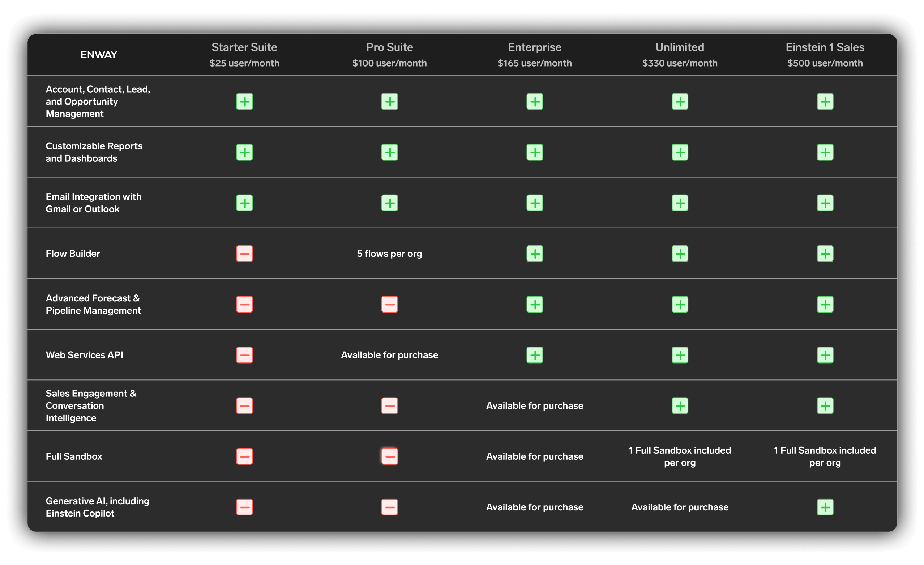Screen dimensions: 924x565
Task: Click the red minus for Sales Engagement under Pro Suite
Action: click(390, 405)
